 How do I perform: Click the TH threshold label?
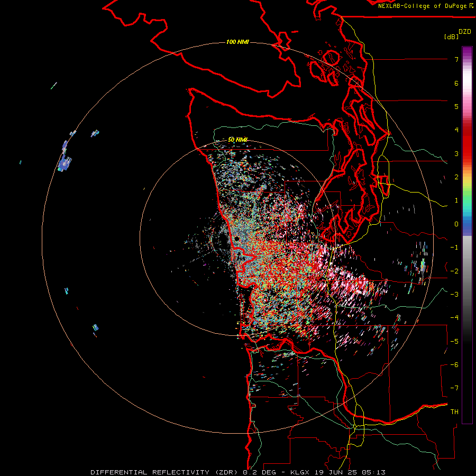(454, 412)
